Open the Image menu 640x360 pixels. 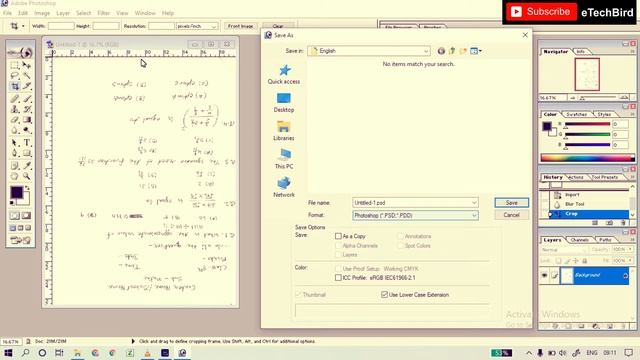[42, 13]
